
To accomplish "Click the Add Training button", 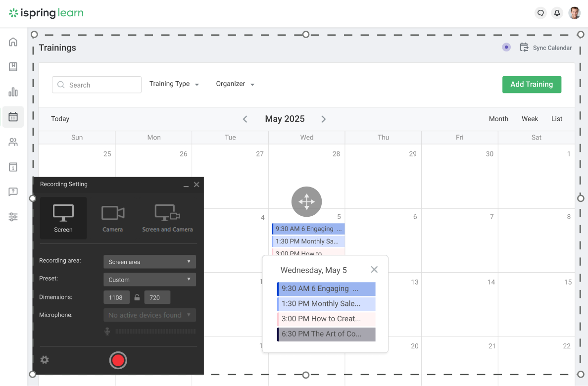I will coord(532,84).
